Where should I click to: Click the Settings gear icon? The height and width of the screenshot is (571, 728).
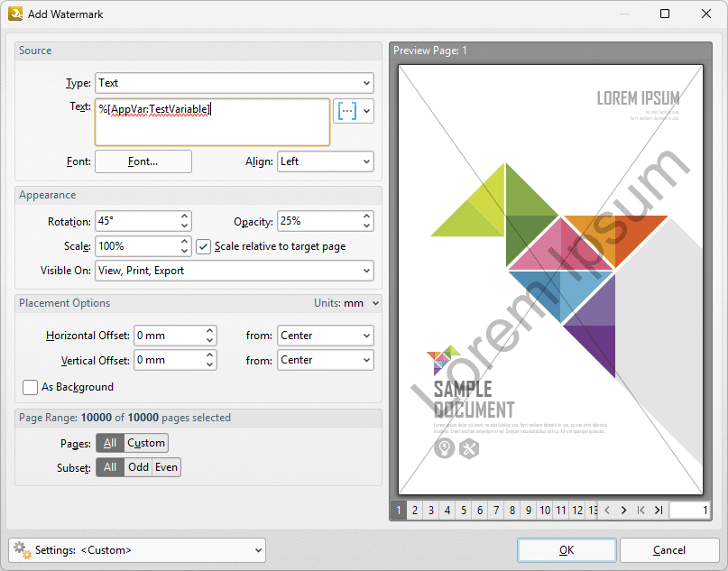pyautogui.click(x=22, y=550)
